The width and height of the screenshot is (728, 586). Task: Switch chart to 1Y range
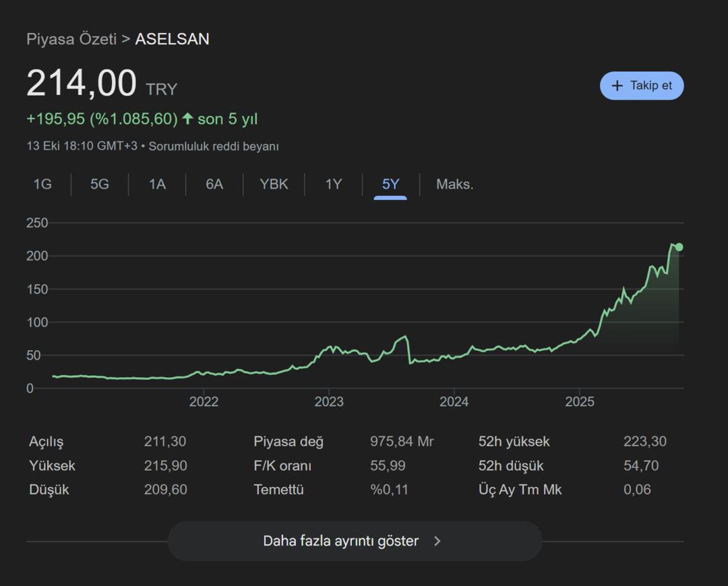click(334, 185)
